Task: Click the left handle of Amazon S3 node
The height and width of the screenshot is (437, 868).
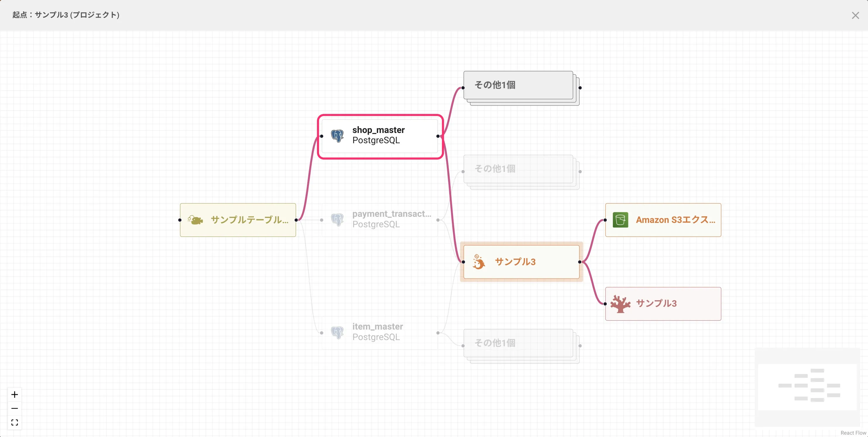Action: tap(605, 220)
